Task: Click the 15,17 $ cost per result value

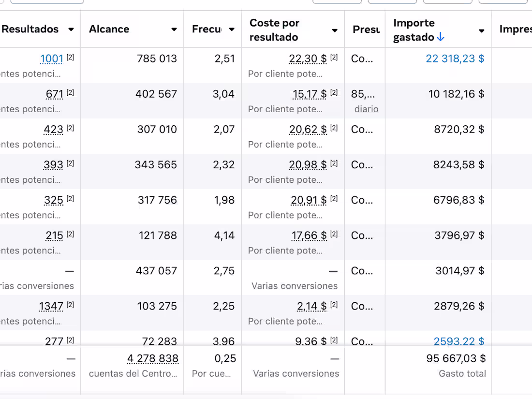Action: [310, 94]
